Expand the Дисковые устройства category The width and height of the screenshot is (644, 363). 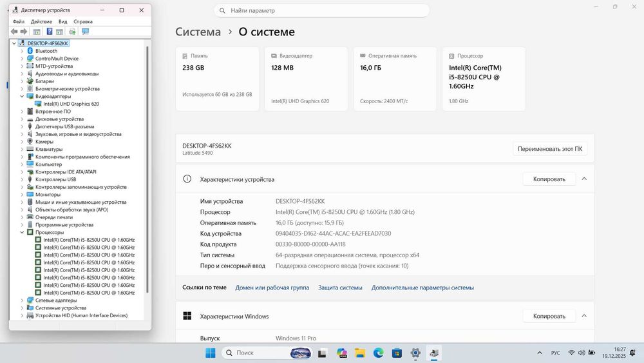pos(22,119)
